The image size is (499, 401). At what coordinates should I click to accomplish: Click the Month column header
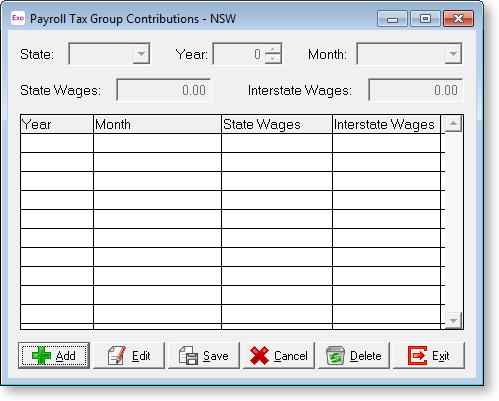[x=157, y=124]
